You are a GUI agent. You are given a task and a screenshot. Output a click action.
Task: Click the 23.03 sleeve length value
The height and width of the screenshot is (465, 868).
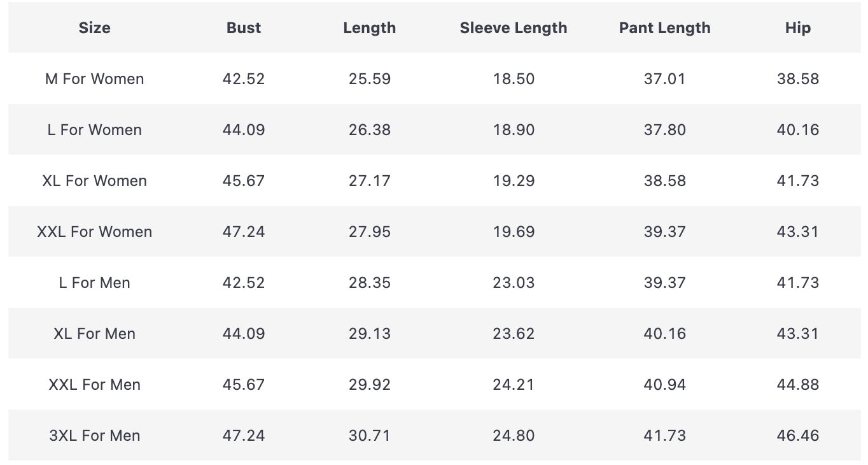click(513, 283)
